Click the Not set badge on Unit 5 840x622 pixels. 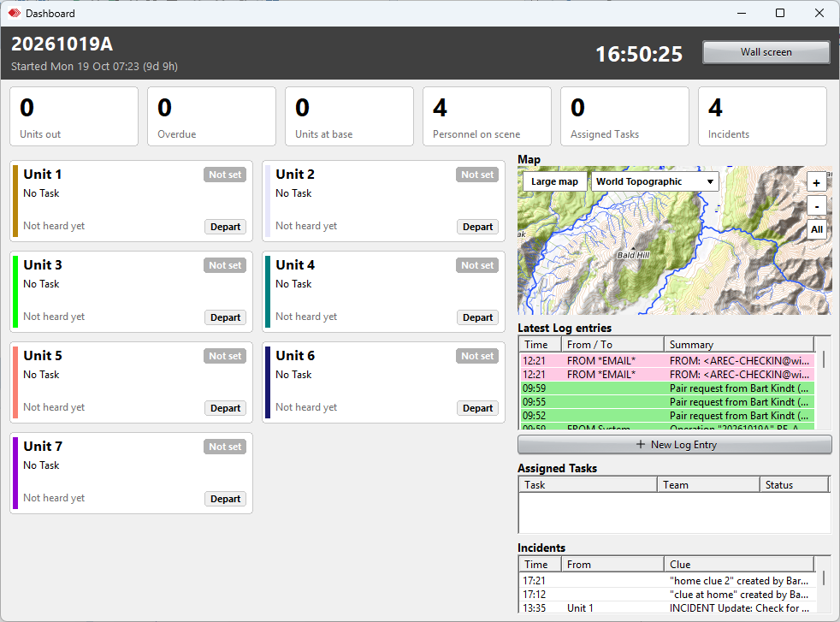225,356
